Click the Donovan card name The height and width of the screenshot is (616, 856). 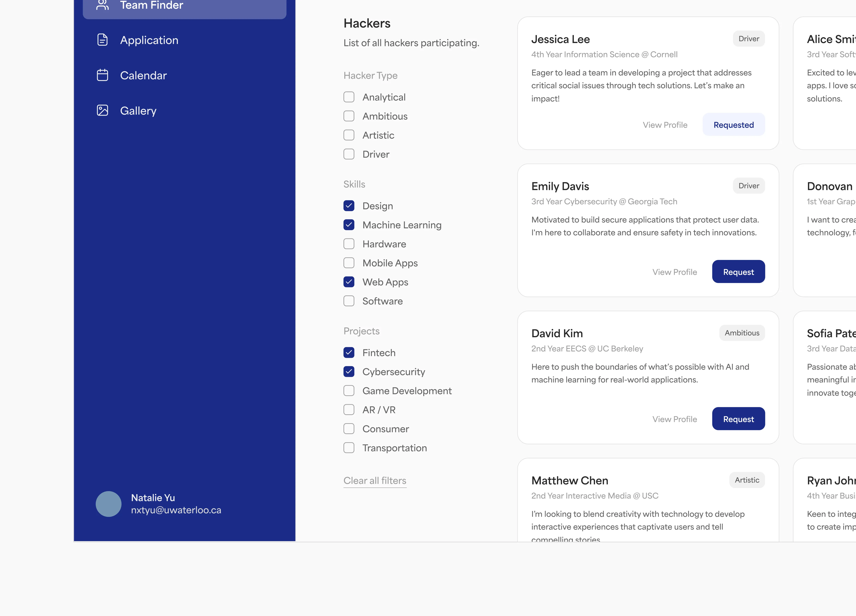tap(830, 186)
